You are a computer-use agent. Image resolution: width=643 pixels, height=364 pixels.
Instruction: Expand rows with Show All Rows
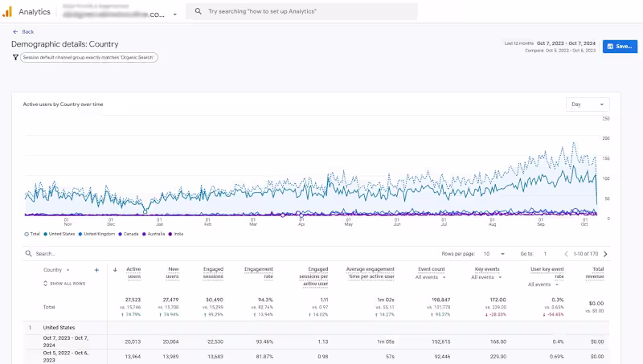point(64,284)
